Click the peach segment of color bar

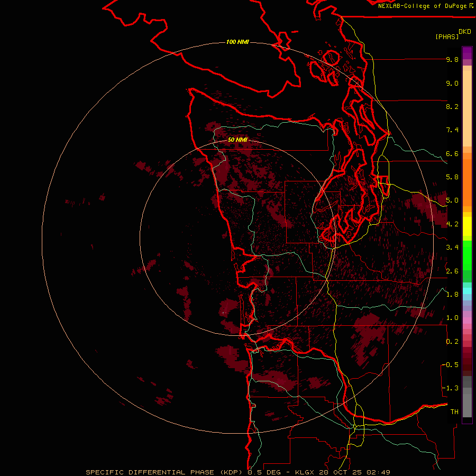[467, 109]
